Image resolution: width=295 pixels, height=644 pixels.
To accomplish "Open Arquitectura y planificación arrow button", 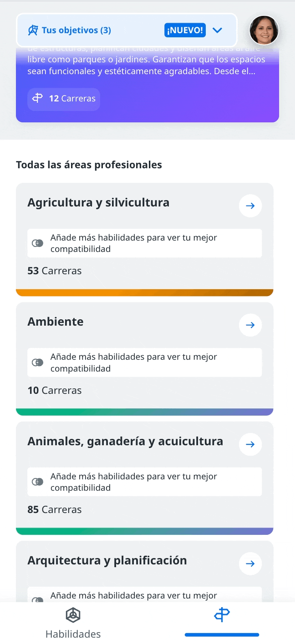I will (x=250, y=564).
